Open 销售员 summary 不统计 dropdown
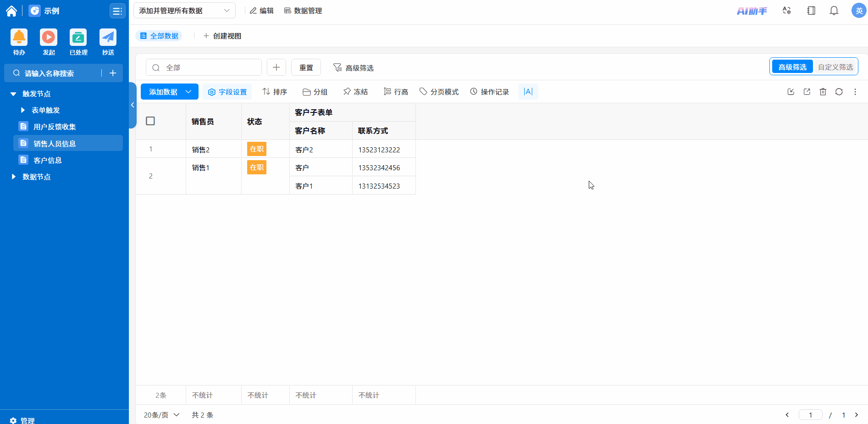 [x=202, y=395]
